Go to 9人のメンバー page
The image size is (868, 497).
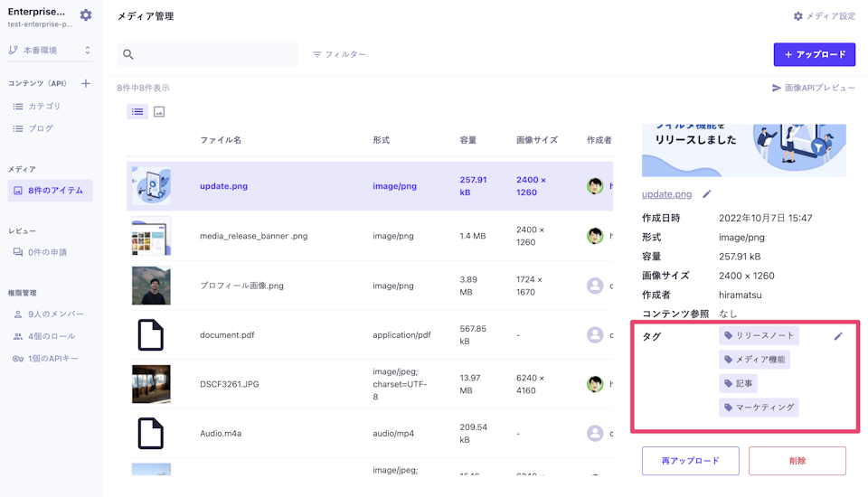pos(54,314)
